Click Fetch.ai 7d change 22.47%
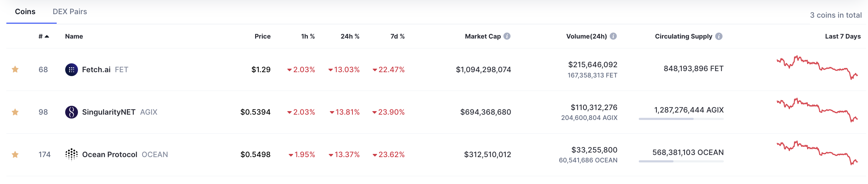 point(389,70)
